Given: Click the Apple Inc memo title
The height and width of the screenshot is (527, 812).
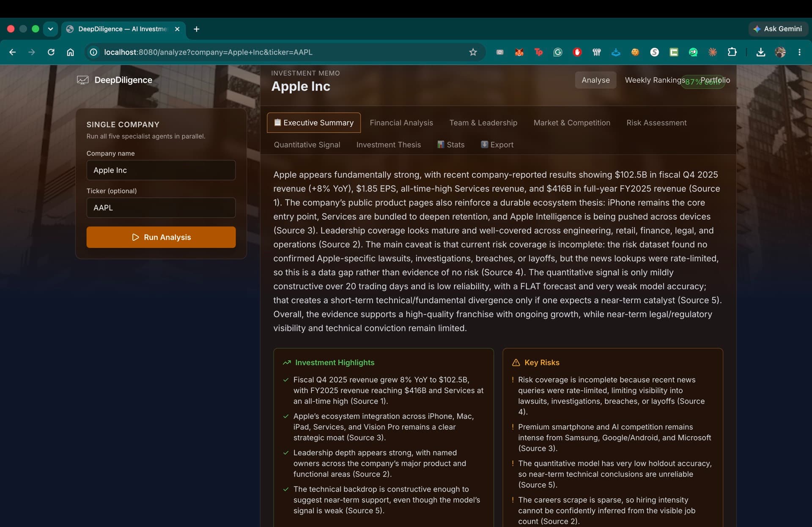Looking at the screenshot, I should (301, 86).
